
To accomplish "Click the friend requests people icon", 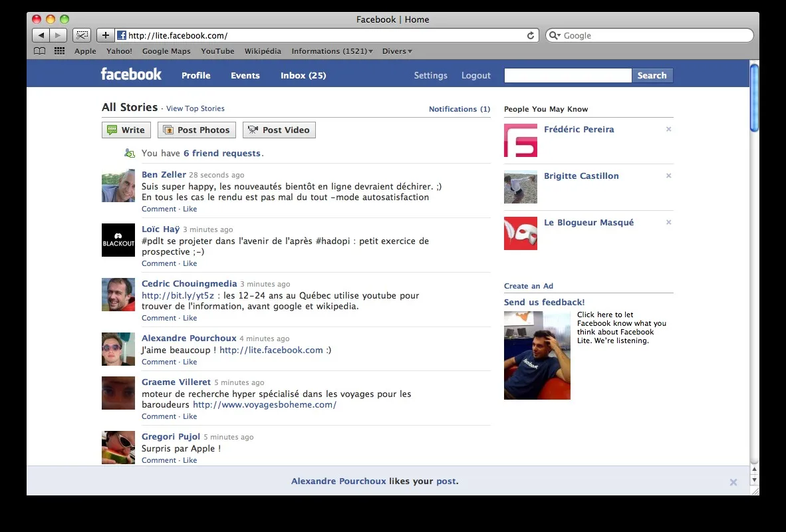I will pyautogui.click(x=129, y=153).
